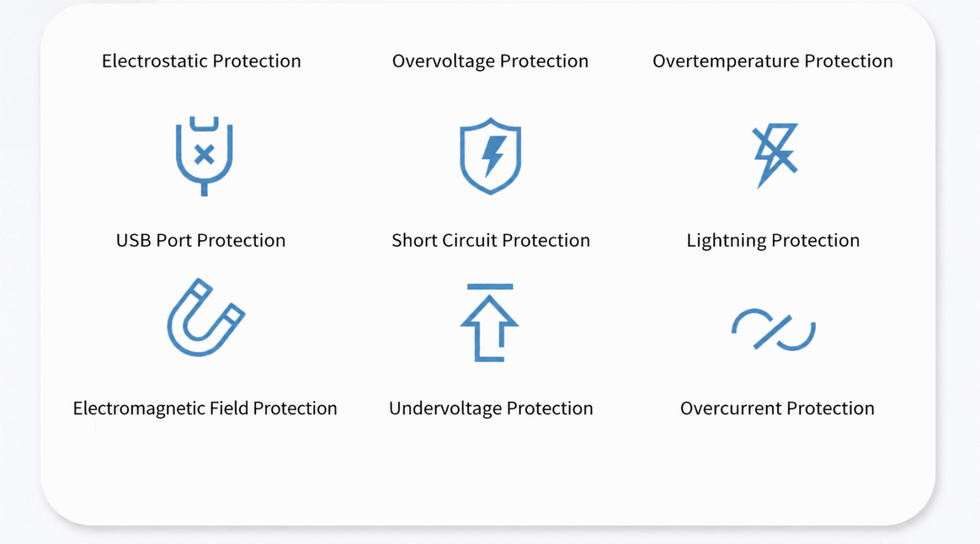Open Electromagnetic Field Protection label
Viewport: 980px width, 544px height.
pos(205,409)
